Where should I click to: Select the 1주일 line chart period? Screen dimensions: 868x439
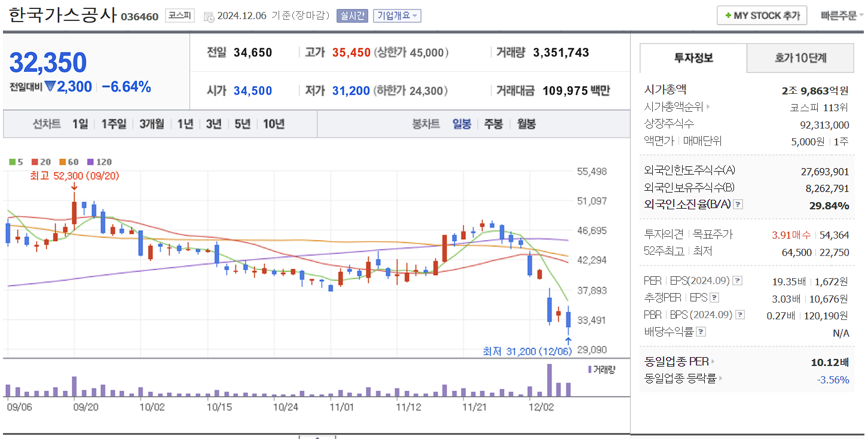114,124
